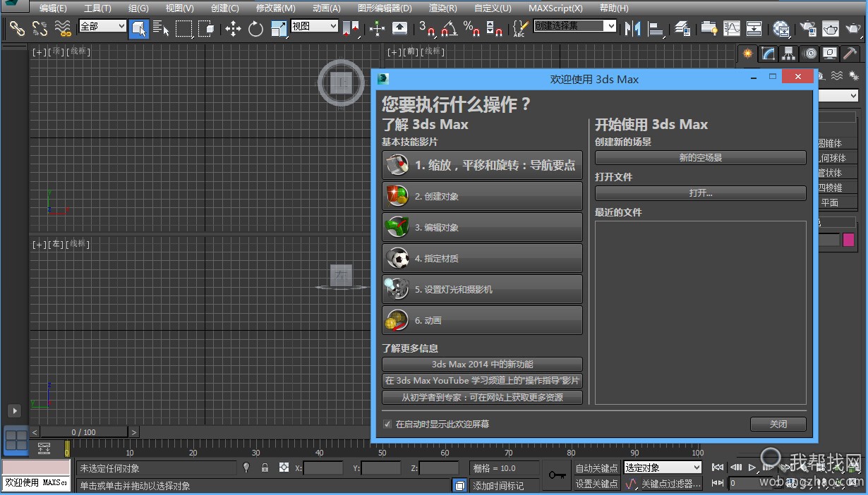Viewport: 868px width, 495px height.
Task: Toggle Window/Crossing selection icon
Action: (206, 28)
